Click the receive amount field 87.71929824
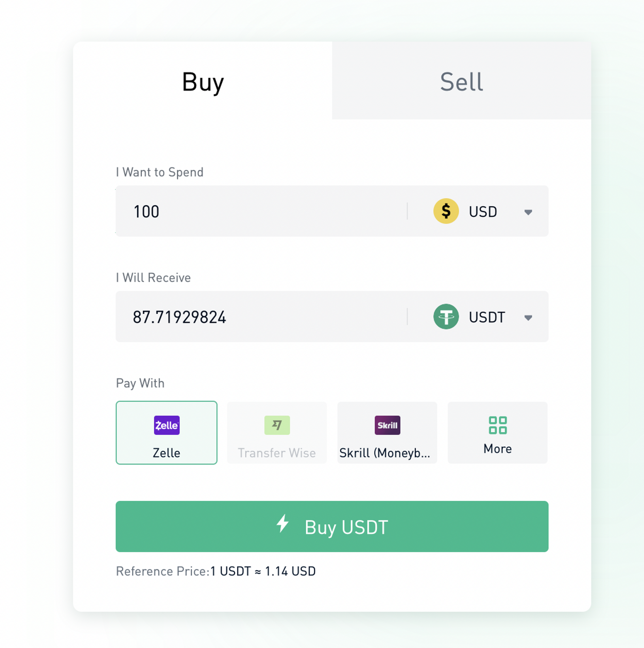Viewport: 644px width, 648px height. coord(261,317)
